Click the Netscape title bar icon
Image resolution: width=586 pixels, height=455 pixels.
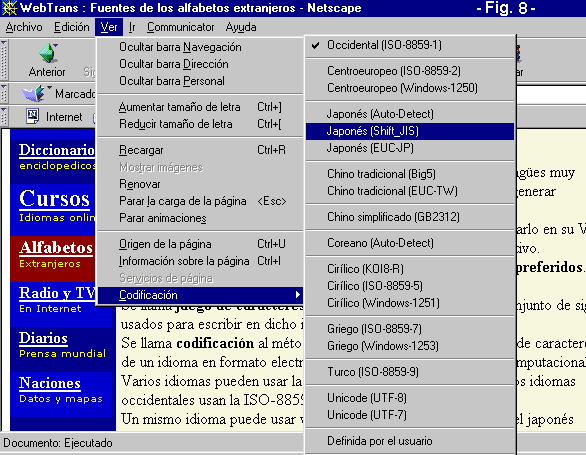click(9, 8)
